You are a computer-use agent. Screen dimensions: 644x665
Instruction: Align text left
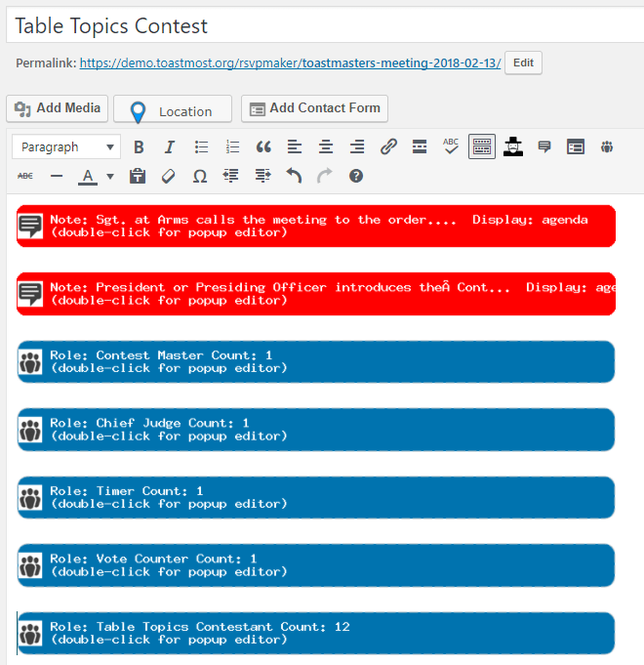point(295,147)
